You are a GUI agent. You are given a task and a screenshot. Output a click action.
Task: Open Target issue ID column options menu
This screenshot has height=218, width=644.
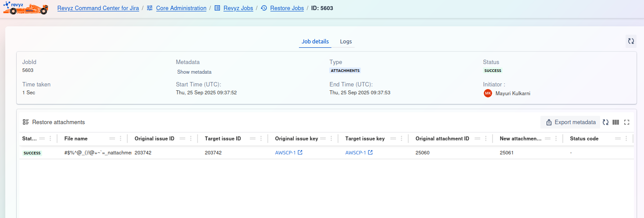(x=261, y=139)
